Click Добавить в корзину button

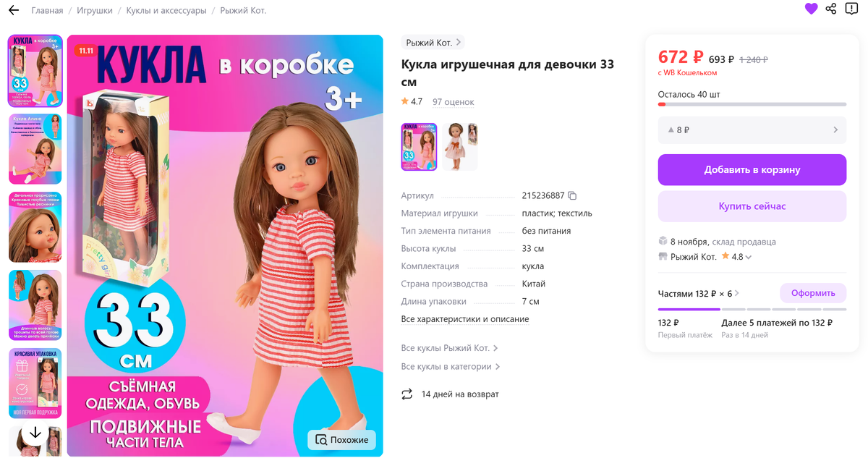[x=752, y=170]
